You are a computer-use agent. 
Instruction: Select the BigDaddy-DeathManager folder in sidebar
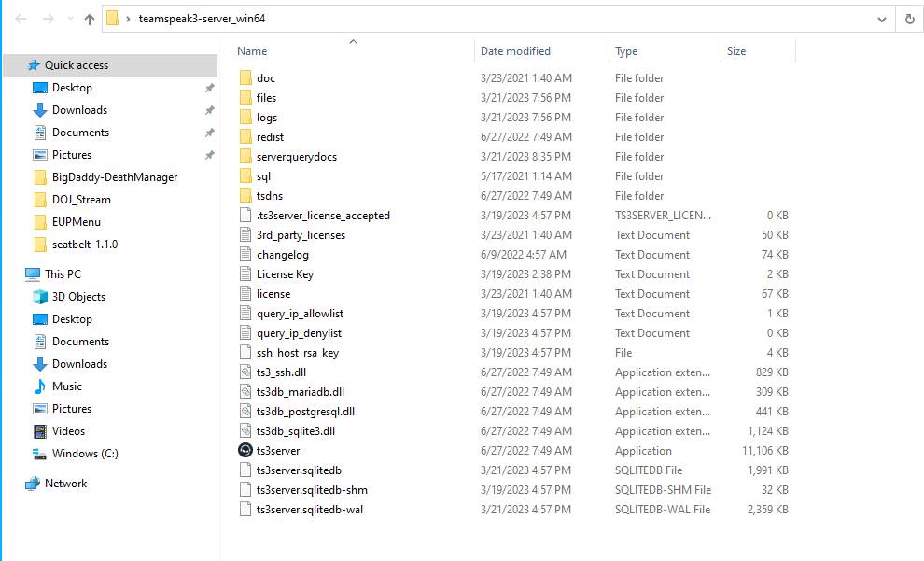click(x=114, y=177)
